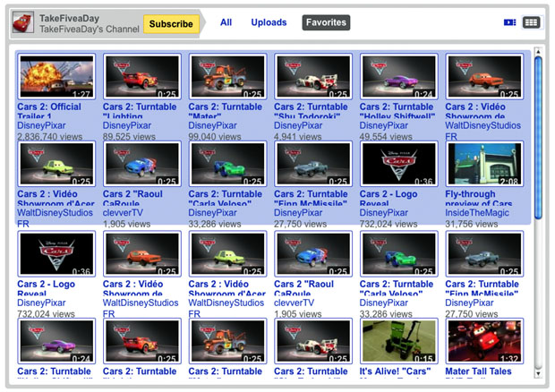Image resolution: width=555 pixels, height=392 pixels.
Task: Play the Lightning turntable thumbnail above 89,525 views
Action: coord(142,76)
